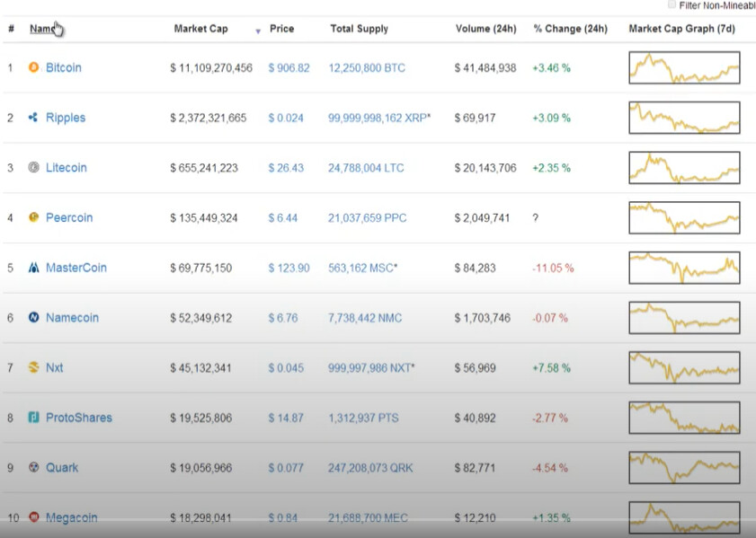
Task: Click Peercoin unknown change question mark
Action: click(535, 218)
